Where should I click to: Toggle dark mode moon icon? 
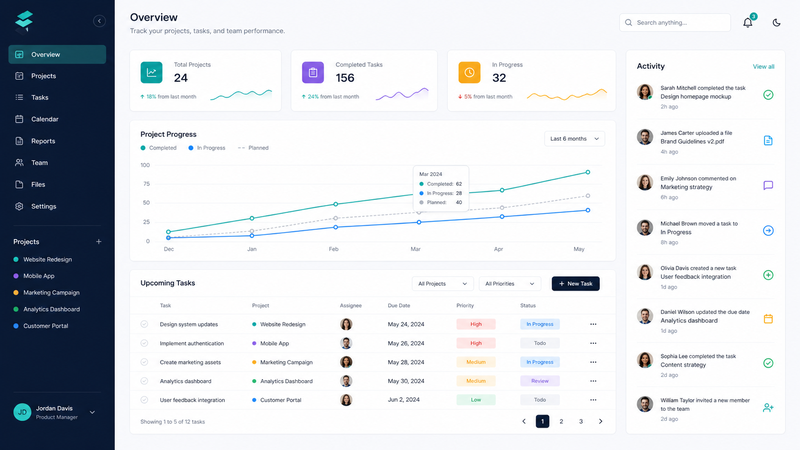(x=776, y=22)
